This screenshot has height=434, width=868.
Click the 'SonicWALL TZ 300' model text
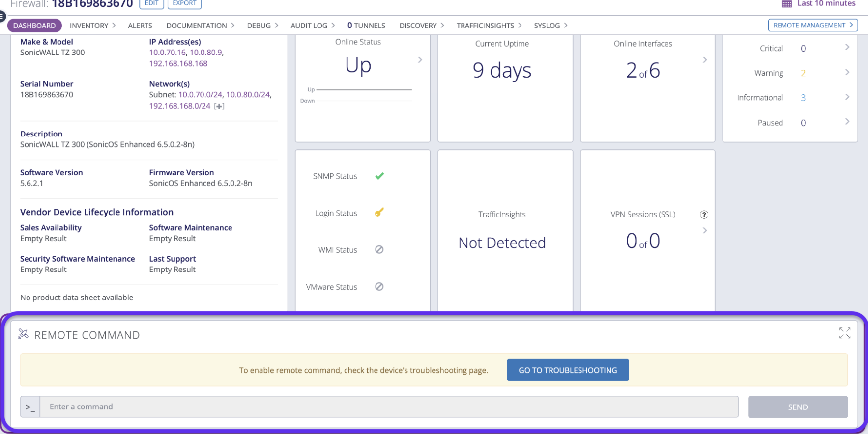53,53
